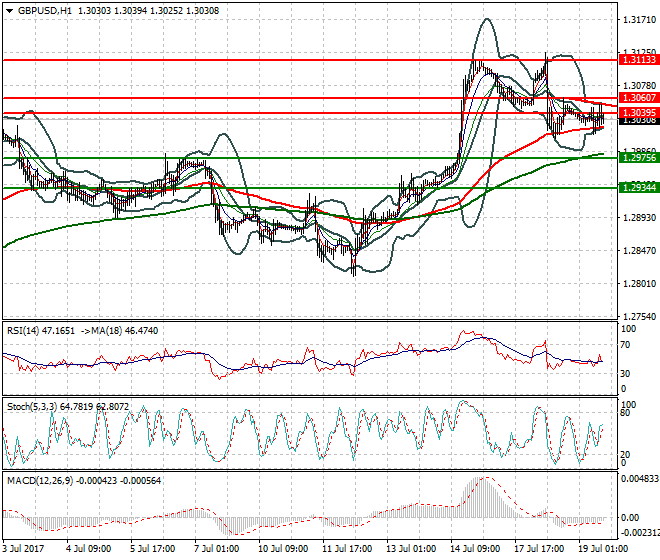Click the 19 Jul 01:00 time label
Viewport: 660px width, 560px height.
tap(603, 549)
